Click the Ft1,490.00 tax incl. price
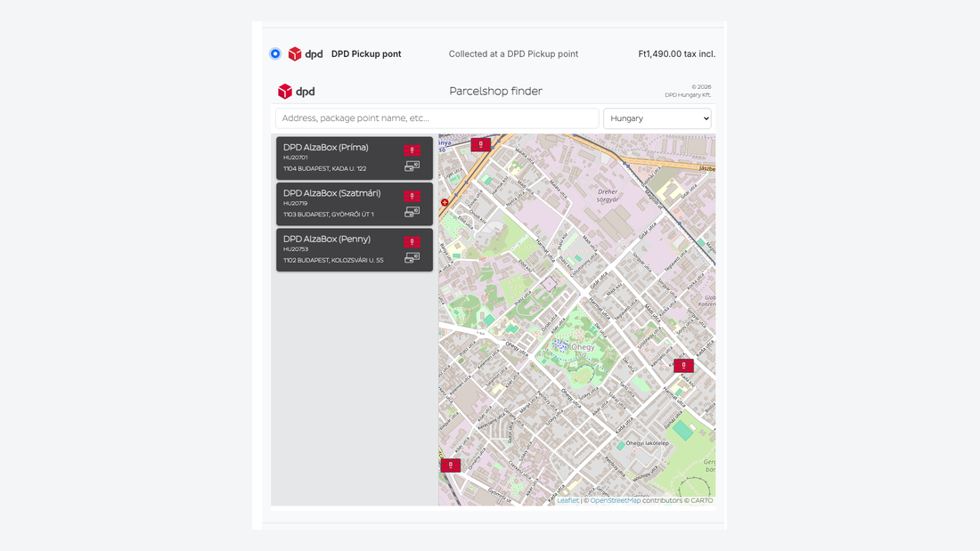Image resolution: width=980 pixels, height=551 pixels. pyautogui.click(x=676, y=53)
